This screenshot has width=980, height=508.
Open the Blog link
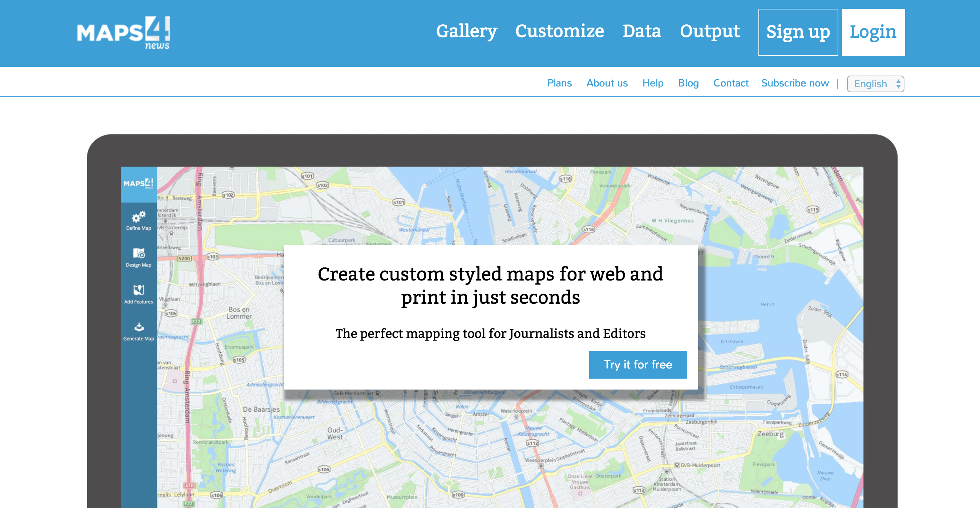(x=688, y=83)
